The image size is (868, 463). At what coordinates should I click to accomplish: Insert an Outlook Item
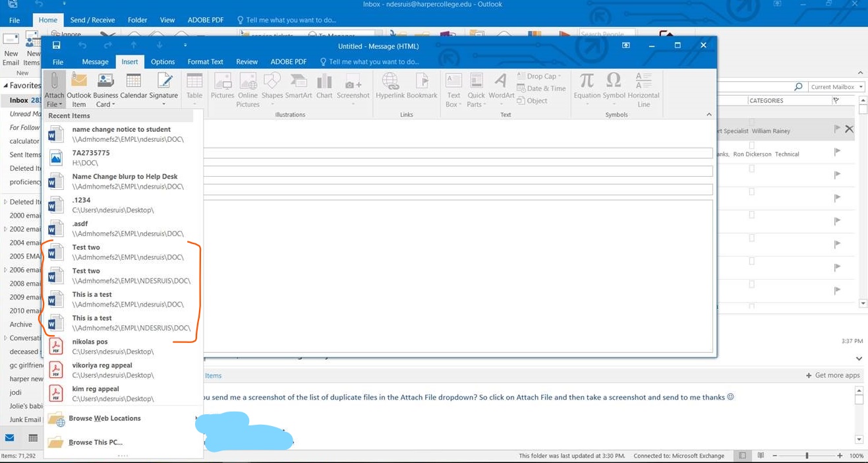pyautogui.click(x=79, y=90)
